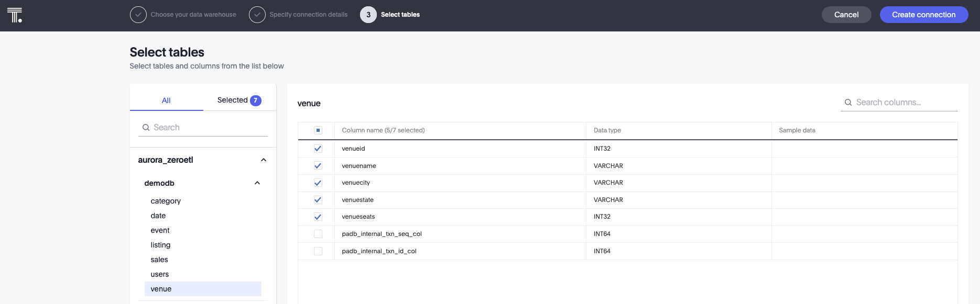Screen dimensions: 980x304
Task: Uncheck the venueseats column checkbox
Action: [318, 217]
